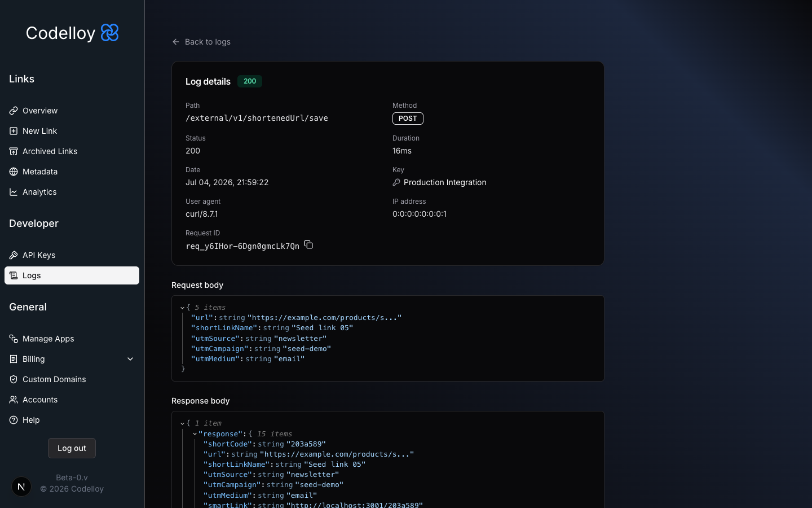Click the Archived Links archive icon
This screenshot has width=812, height=508.
(x=14, y=151)
